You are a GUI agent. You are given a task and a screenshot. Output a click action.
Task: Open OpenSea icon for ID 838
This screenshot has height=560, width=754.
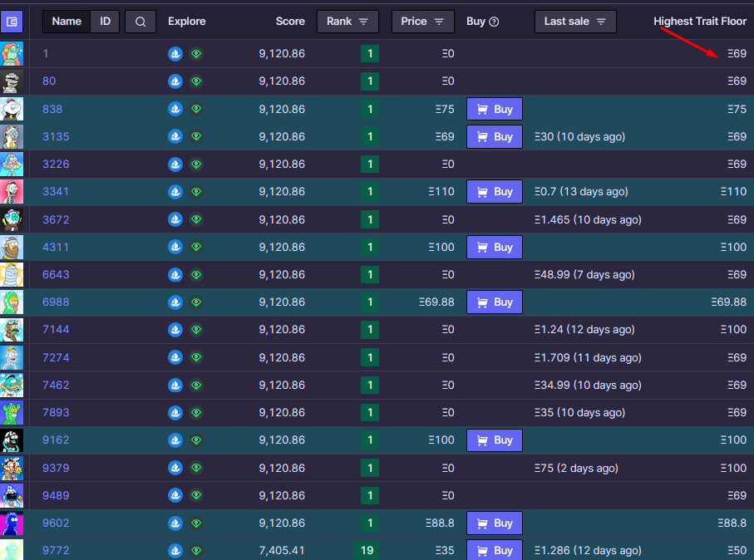(x=175, y=109)
